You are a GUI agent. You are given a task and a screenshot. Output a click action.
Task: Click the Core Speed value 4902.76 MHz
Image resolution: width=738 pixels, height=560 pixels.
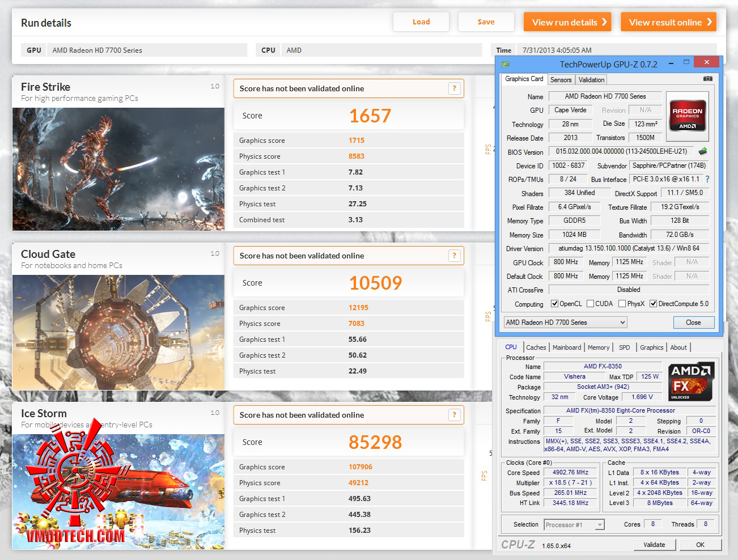(x=571, y=472)
